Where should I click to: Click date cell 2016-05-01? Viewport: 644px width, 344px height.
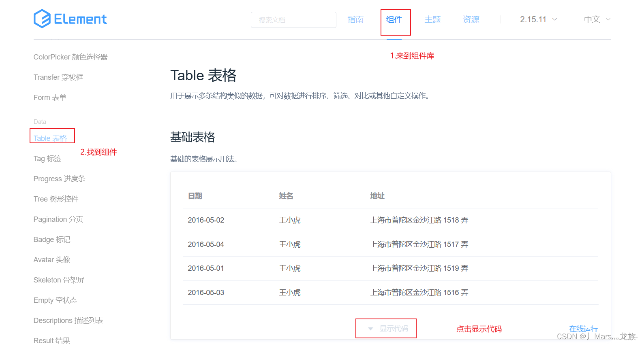pyautogui.click(x=206, y=268)
